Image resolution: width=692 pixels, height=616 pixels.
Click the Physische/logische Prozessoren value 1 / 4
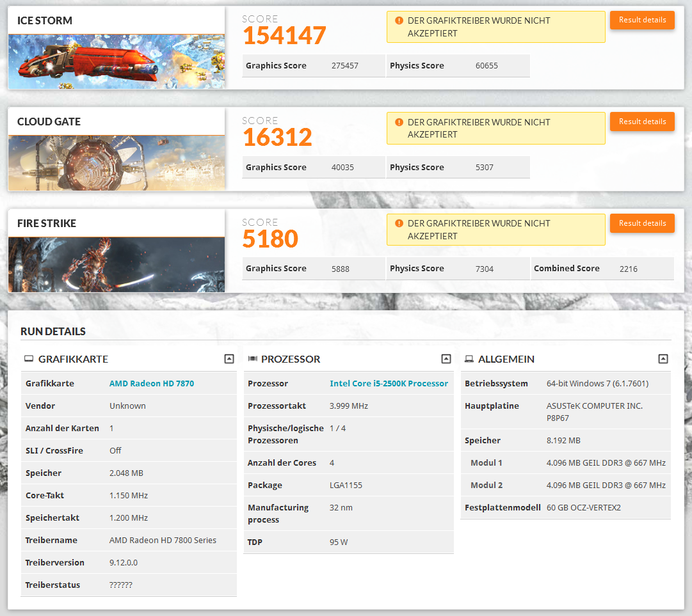click(x=337, y=428)
